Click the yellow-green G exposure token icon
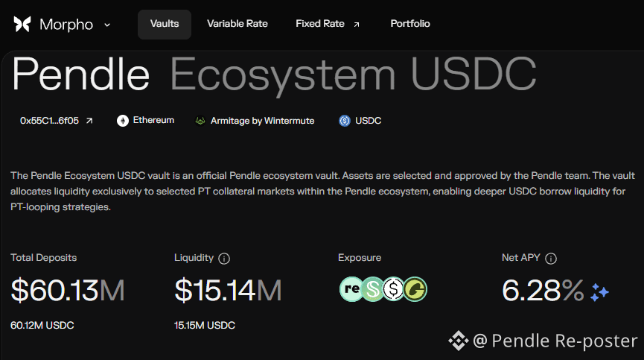 [x=415, y=289]
